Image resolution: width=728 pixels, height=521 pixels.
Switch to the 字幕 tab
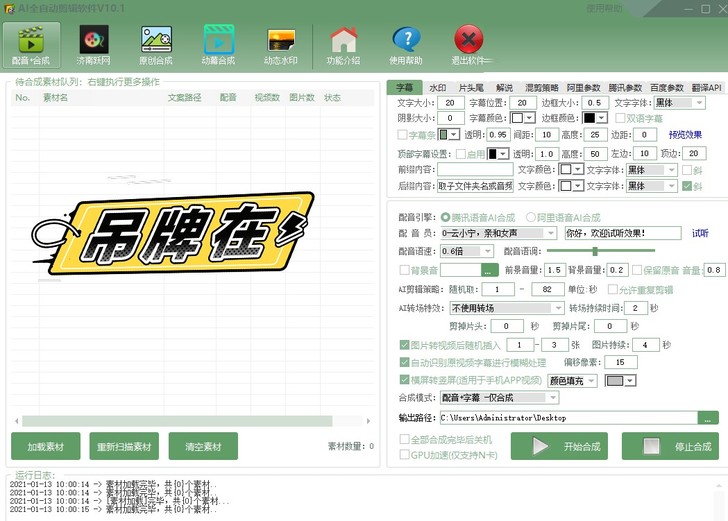(x=404, y=87)
